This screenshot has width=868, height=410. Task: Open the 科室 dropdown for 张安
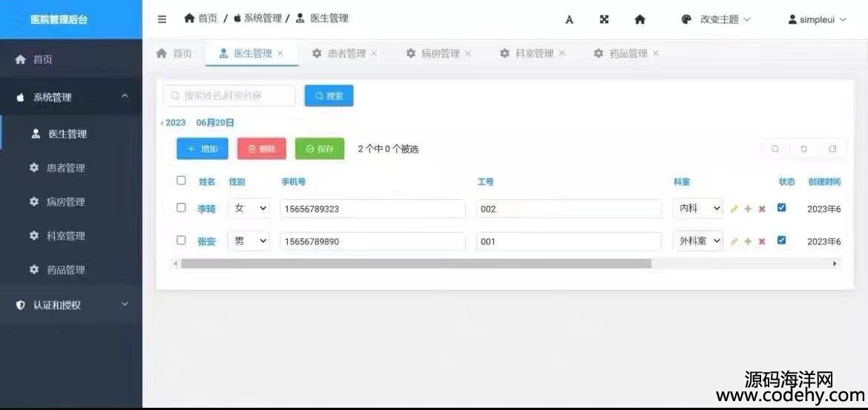(697, 241)
